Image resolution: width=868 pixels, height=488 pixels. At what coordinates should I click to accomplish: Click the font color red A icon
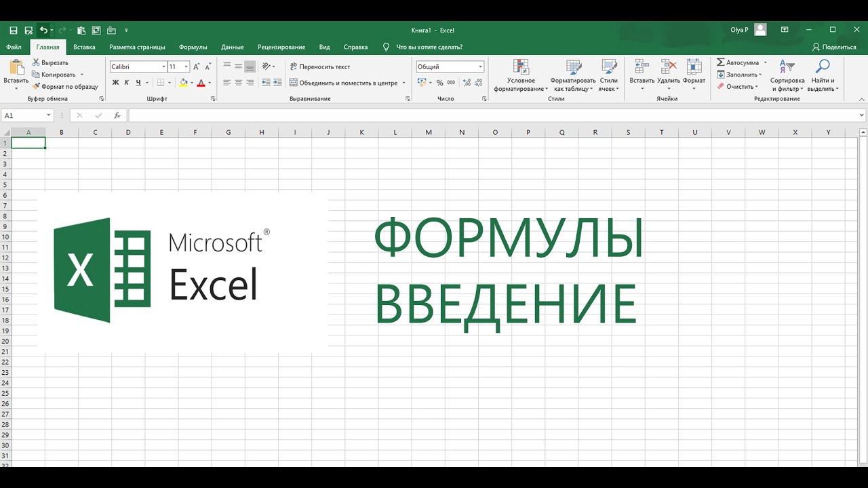tap(201, 83)
